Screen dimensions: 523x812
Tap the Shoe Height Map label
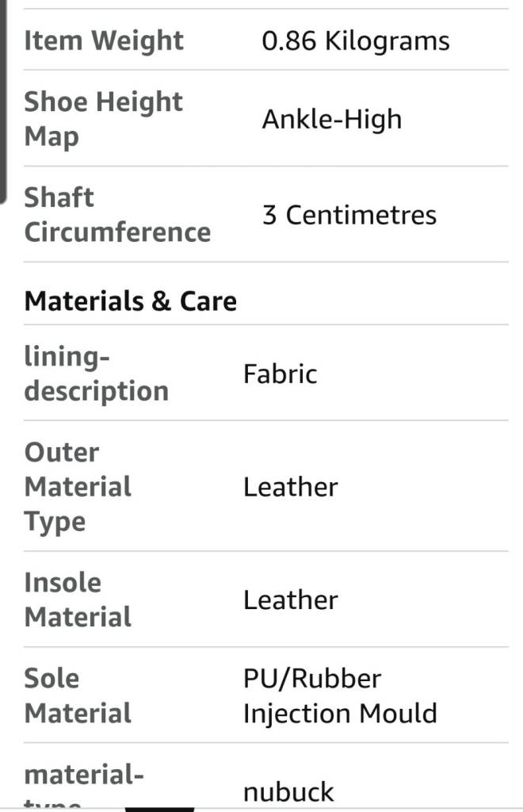pos(103,119)
